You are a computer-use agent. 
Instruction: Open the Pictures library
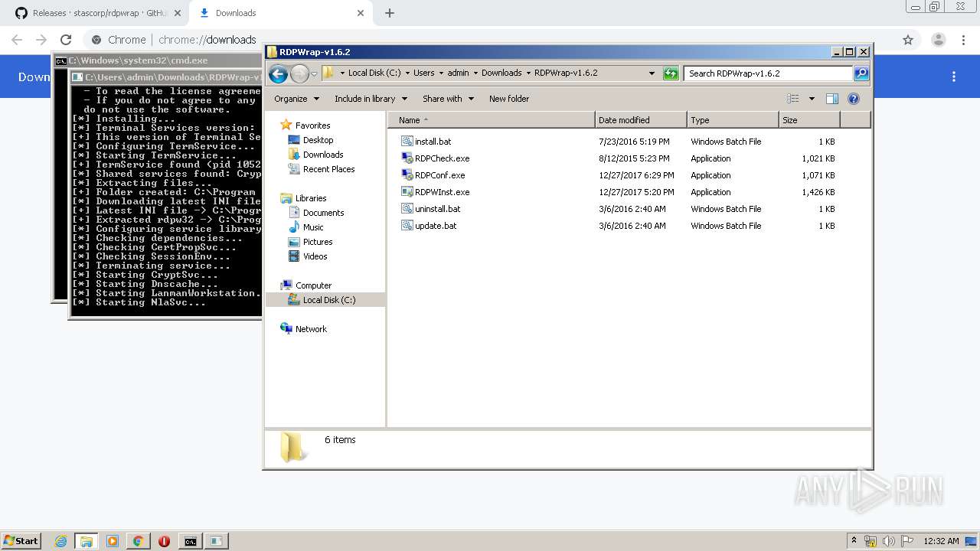(x=318, y=242)
